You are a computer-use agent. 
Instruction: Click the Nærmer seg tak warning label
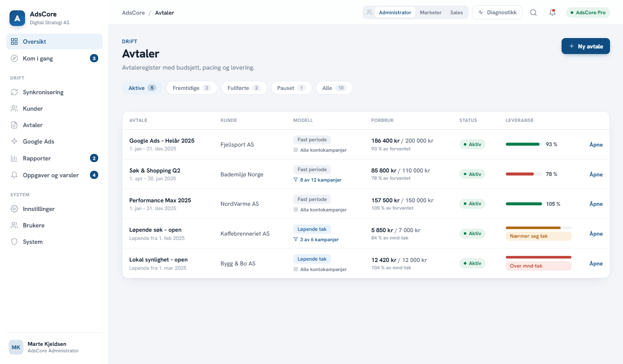click(x=538, y=236)
